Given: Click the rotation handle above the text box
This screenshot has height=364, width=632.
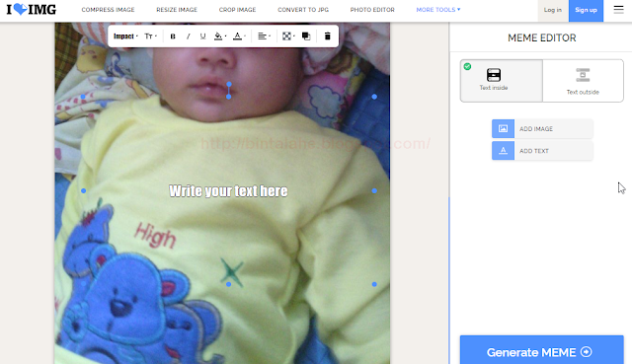Looking at the screenshot, I should pyautogui.click(x=229, y=84).
